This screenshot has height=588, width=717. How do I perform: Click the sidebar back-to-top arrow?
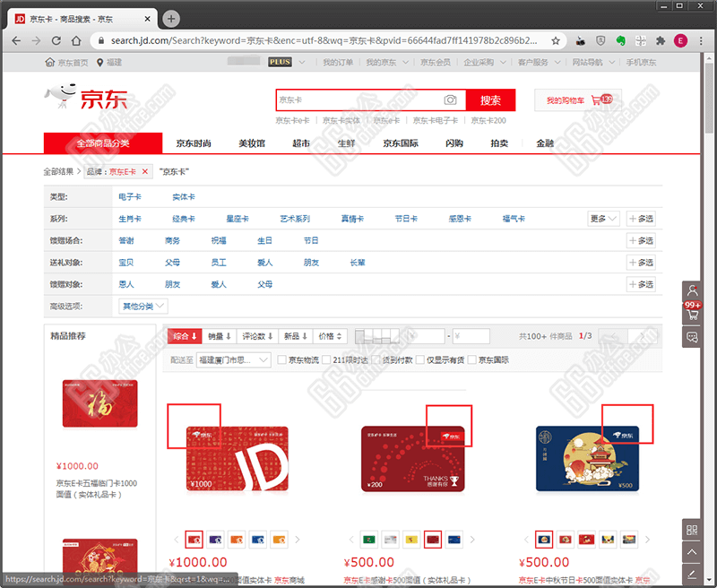click(692, 552)
